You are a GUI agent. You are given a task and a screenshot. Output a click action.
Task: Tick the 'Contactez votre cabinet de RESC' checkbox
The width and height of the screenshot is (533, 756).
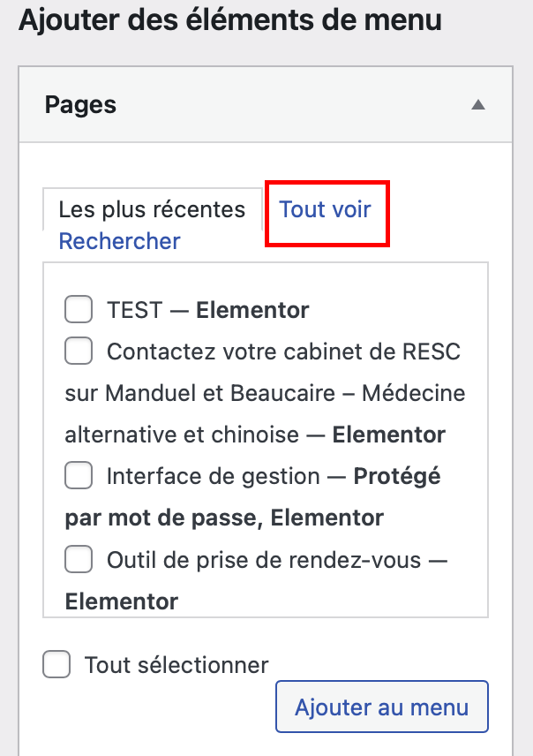coord(79,352)
